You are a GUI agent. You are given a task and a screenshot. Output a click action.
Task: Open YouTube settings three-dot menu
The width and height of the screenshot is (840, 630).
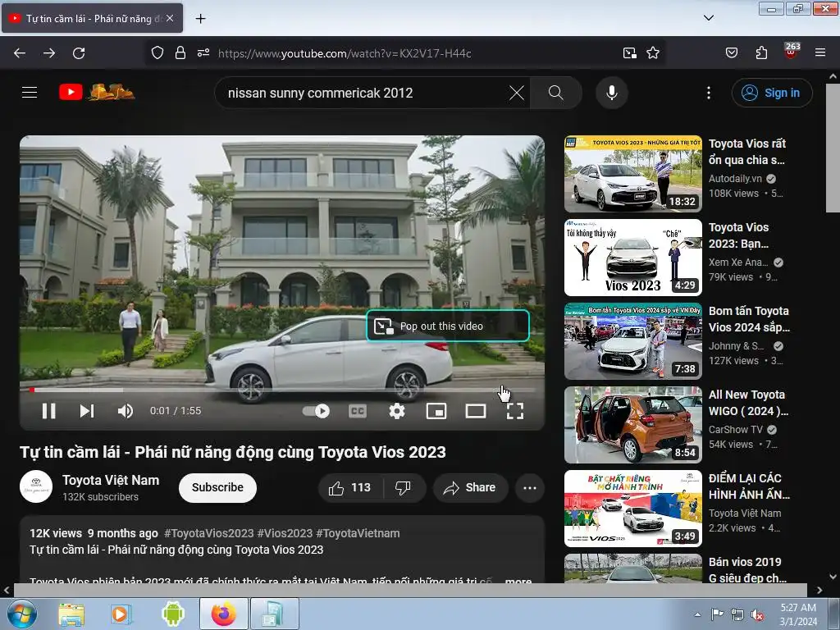point(709,93)
